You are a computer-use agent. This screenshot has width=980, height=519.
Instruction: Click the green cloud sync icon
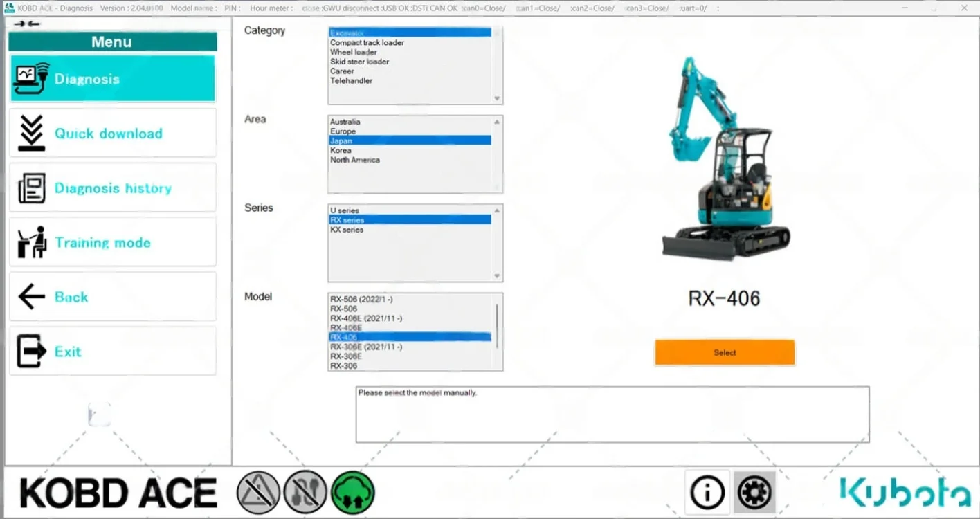tap(353, 492)
